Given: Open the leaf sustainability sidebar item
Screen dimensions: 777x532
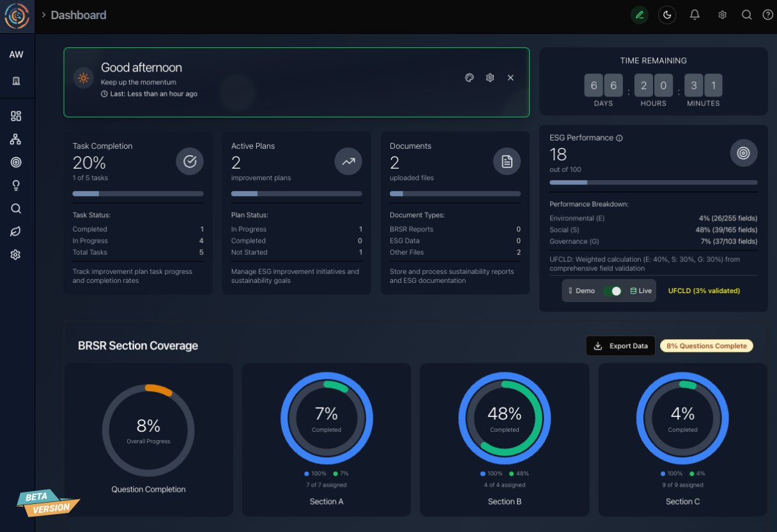Looking at the screenshot, I should tap(16, 231).
